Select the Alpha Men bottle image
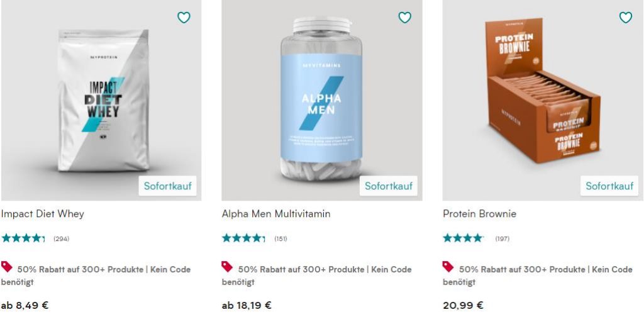The width and height of the screenshot is (644, 317). click(321, 101)
